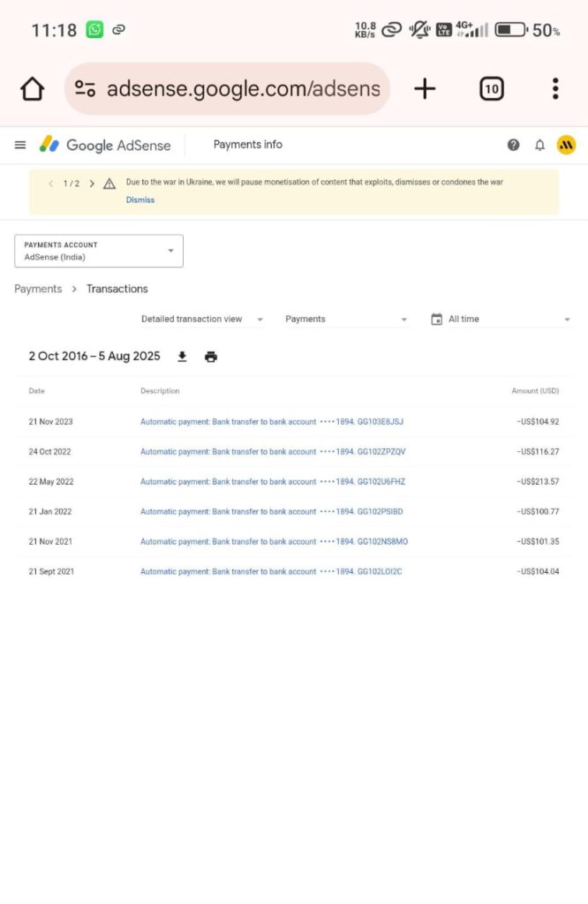Open payment GG102U6FHZ details
The height and width of the screenshot is (904, 588).
273,481
